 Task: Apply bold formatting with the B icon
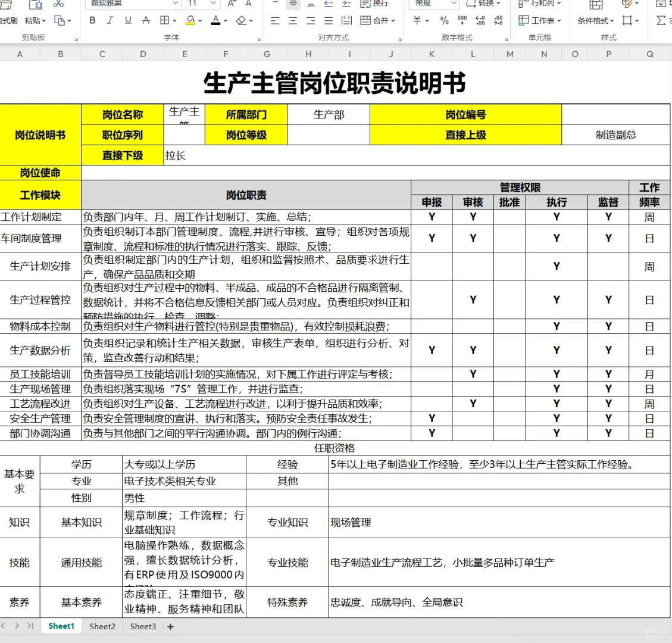92,20
